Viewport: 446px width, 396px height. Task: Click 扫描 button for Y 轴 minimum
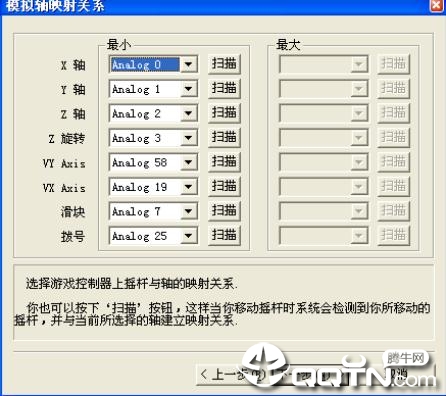coord(224,88)
